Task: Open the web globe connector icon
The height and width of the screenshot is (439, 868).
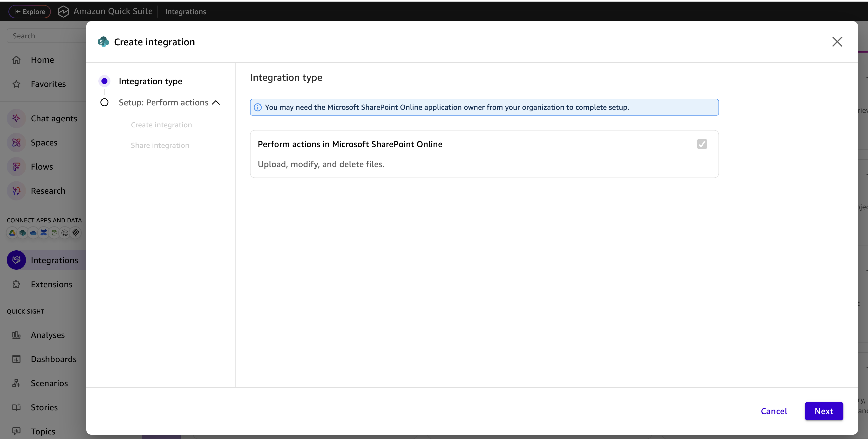Action: [x=65, y=233]
